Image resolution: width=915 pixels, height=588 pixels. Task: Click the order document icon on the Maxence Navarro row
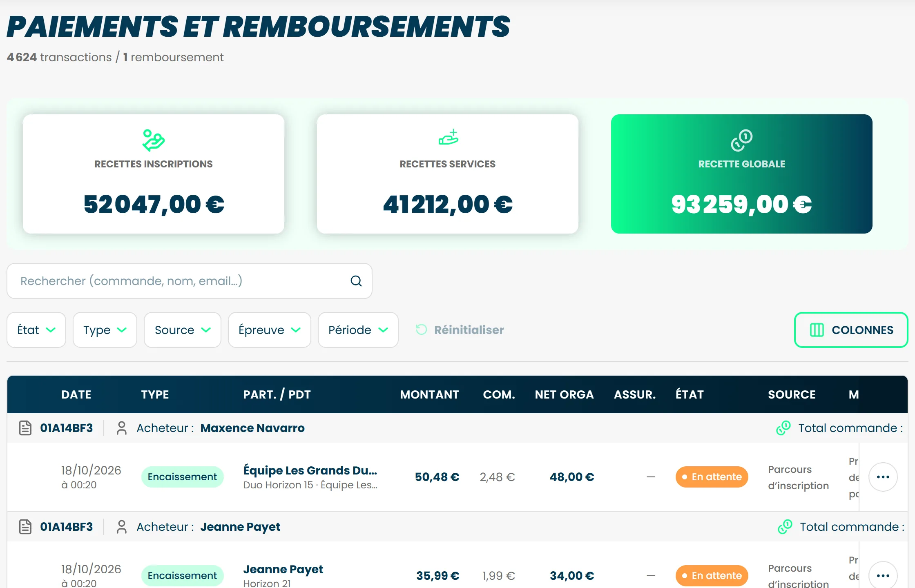pos(25,428)
